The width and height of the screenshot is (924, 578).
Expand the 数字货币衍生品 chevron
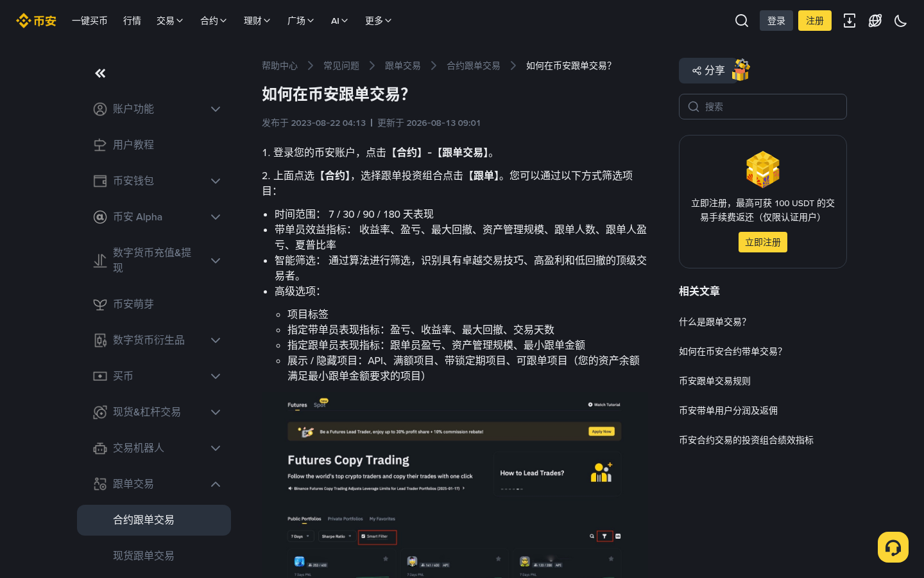click(216, 340)
